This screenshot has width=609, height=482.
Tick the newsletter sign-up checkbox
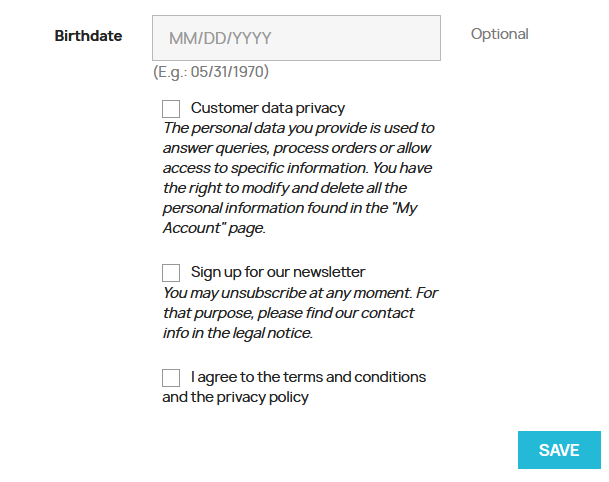(x=171, y=273)
